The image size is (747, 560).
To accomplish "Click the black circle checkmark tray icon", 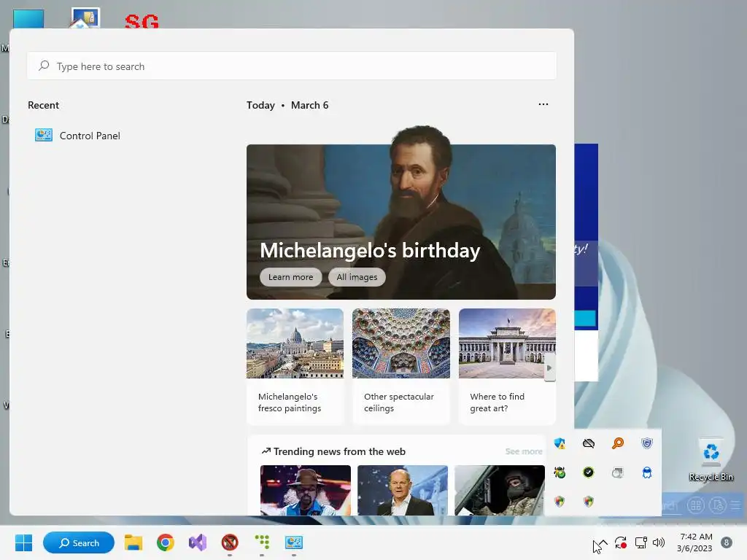I will coord(589,472).
